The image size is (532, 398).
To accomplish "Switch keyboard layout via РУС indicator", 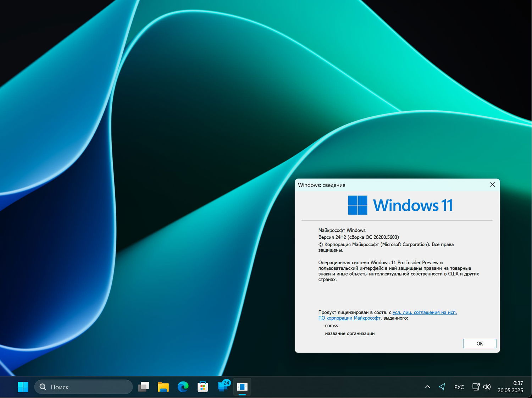I will (459, 387).
